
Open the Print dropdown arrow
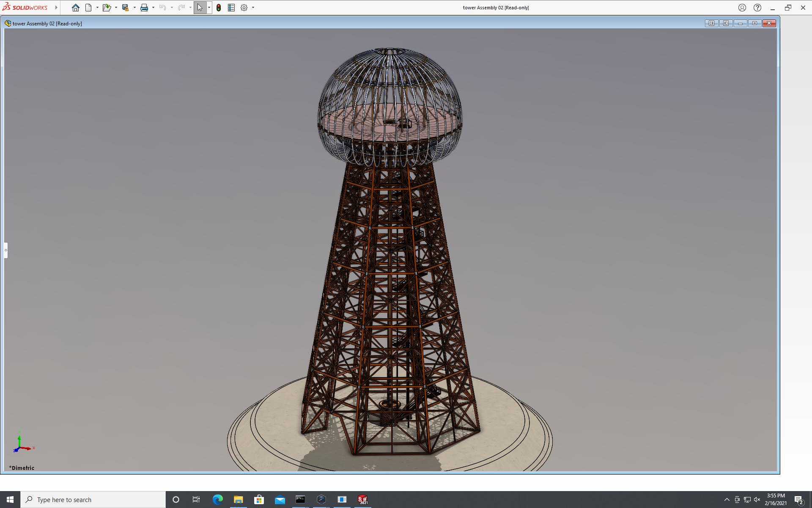pyautogui.click(x=153, y=8)
